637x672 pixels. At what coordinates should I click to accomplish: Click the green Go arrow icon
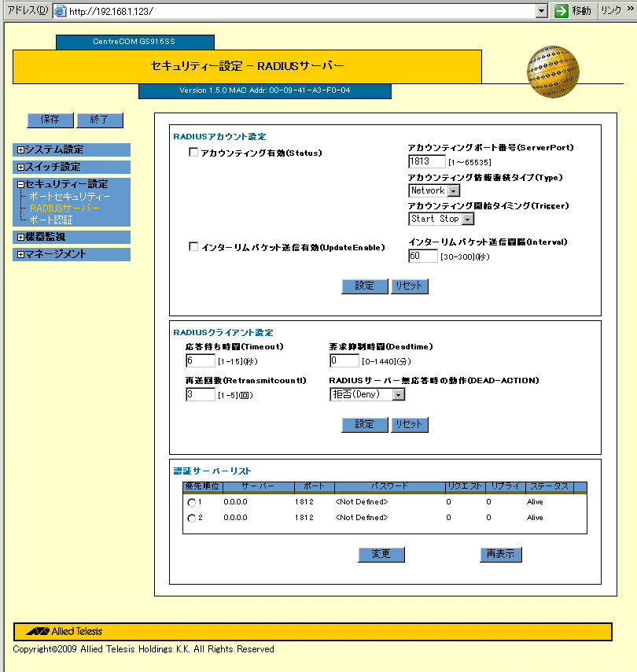click(561, 11)
